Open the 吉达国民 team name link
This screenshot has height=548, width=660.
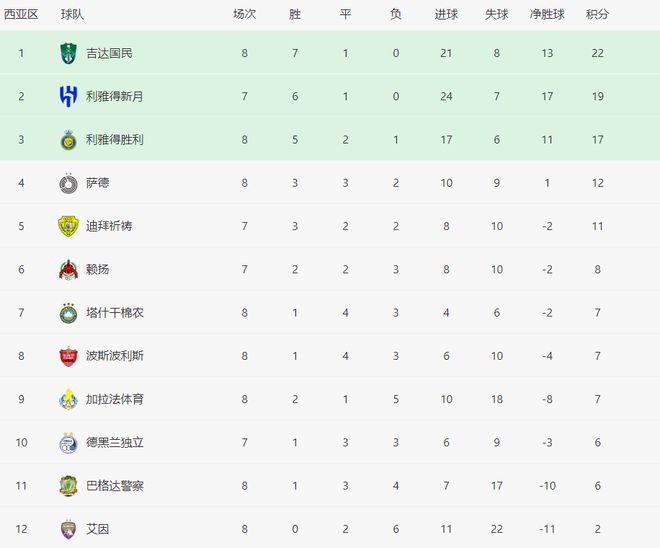110,53
